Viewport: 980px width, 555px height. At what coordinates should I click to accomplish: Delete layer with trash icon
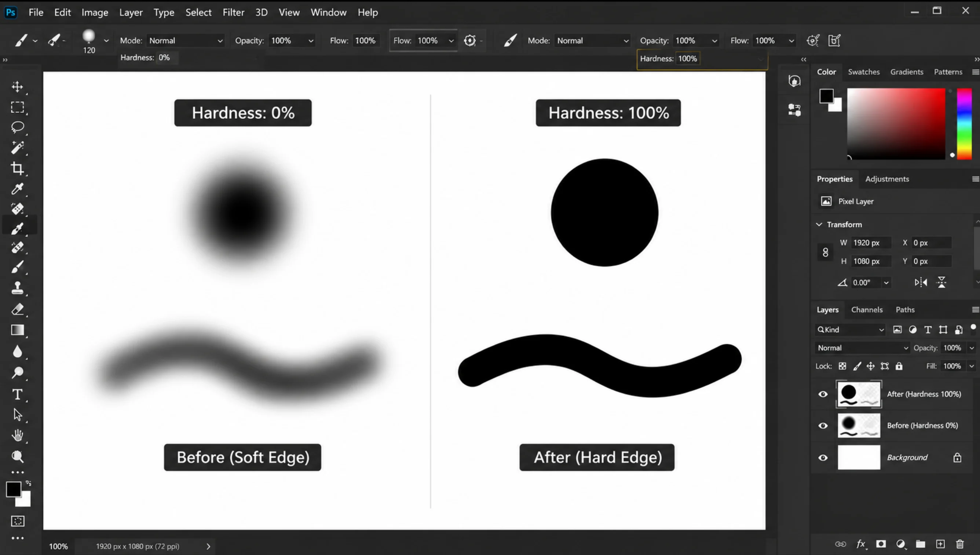pyautogui.click(x=960, y=544)
